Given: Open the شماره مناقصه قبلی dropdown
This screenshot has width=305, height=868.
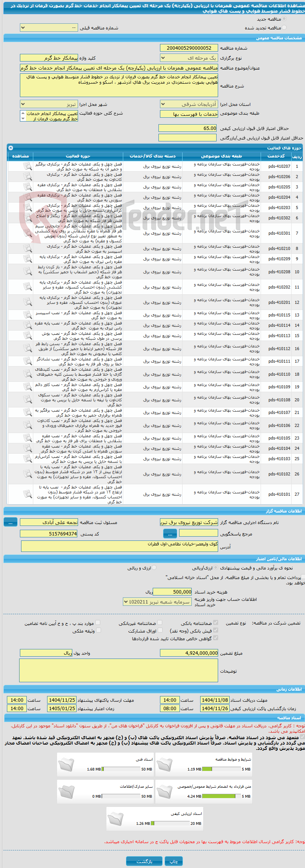Looking at the screenshot, I should pyautogui.click(x=49, y=28).
